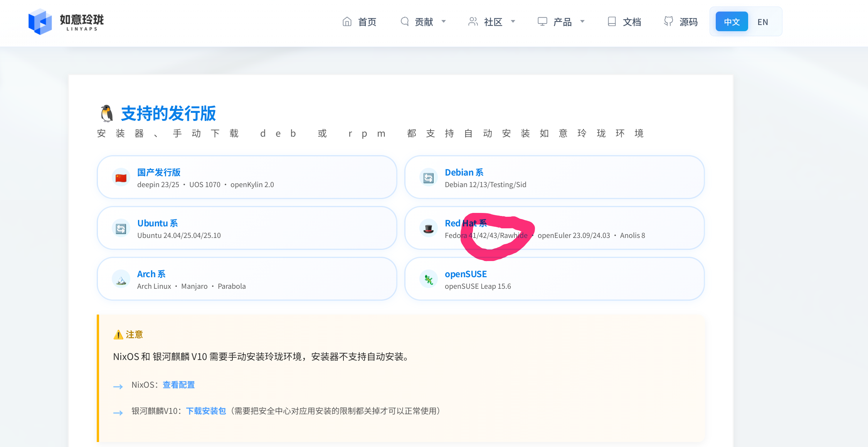
Task: Click the 如意玲珑 LINYAPS brand text
Action: (x=82, y=22)
